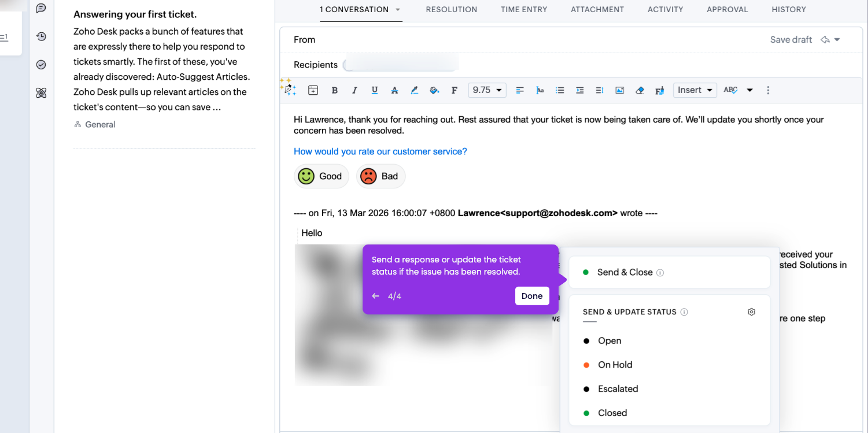Click the quoted 'Hello' text
The width and height of the screenshot is (868, 433).
[x=312, y=233]
